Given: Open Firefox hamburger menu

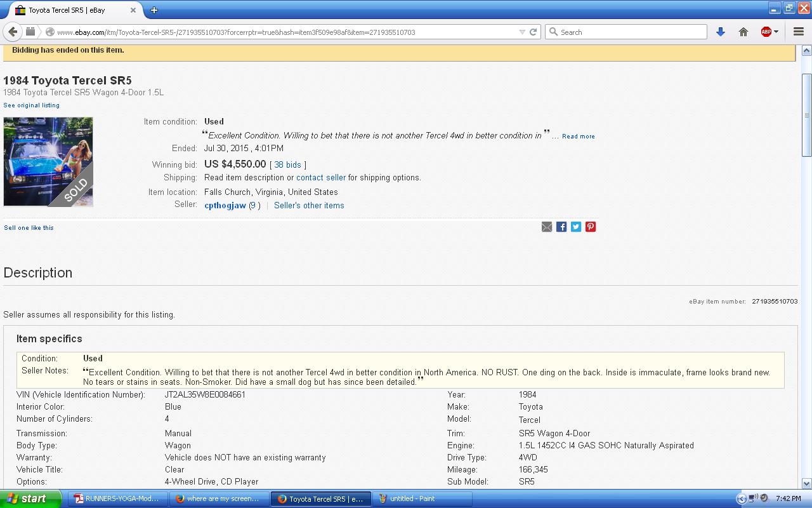Looking at the screenshot, I should 799,32.
